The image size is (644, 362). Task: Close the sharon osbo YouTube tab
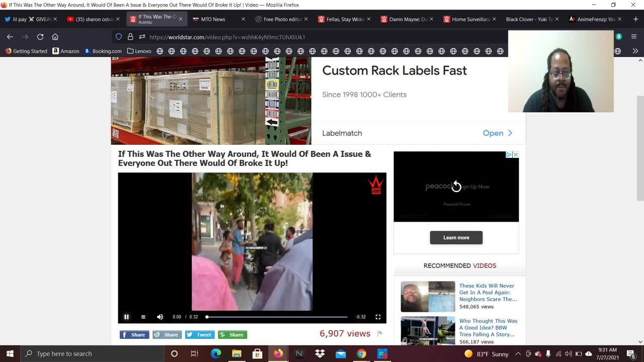118,19
